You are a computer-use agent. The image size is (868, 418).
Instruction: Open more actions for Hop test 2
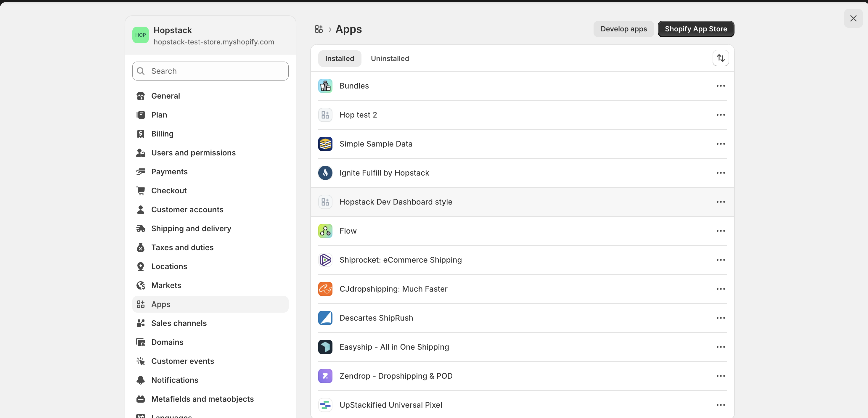(x=720, y=115)
